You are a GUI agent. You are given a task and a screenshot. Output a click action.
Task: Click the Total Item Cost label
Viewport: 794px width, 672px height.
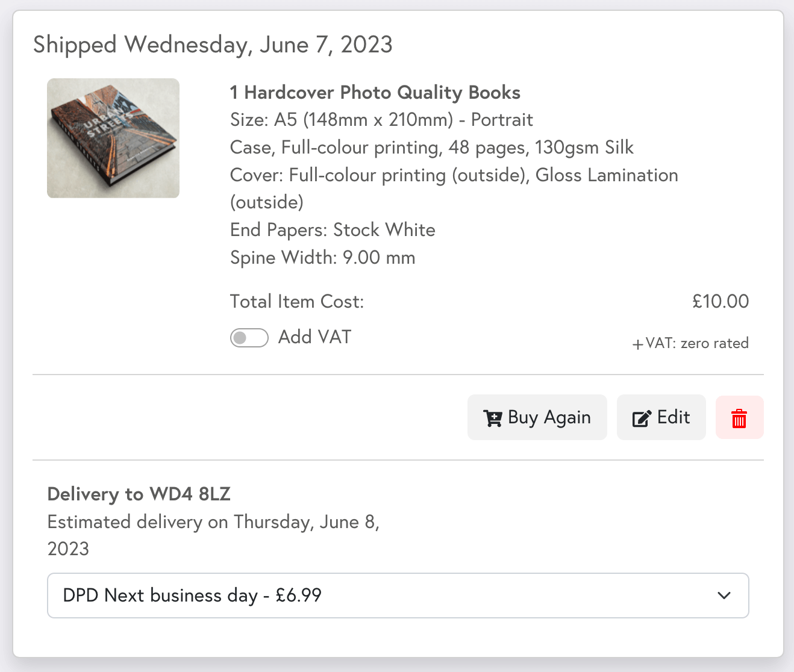click(297, 301)
